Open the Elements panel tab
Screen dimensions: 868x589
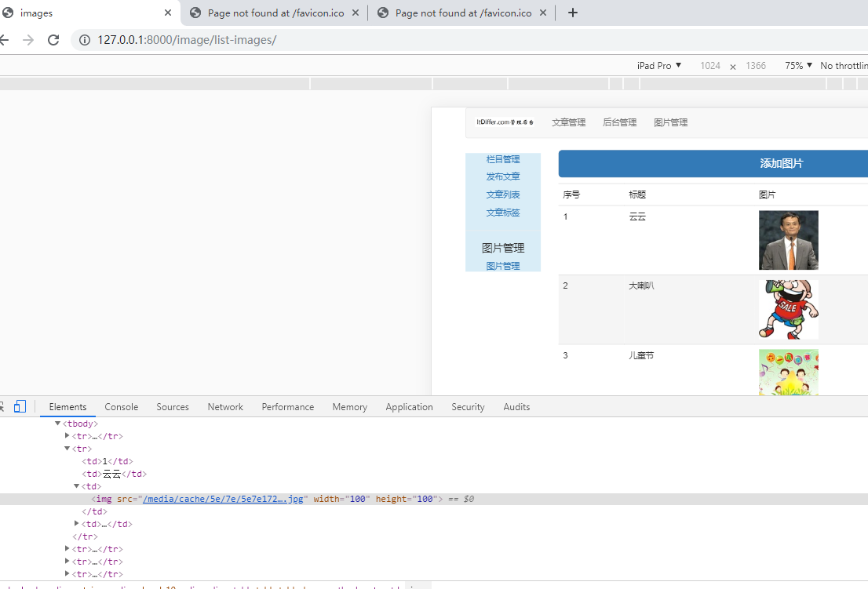pos(67,406)
